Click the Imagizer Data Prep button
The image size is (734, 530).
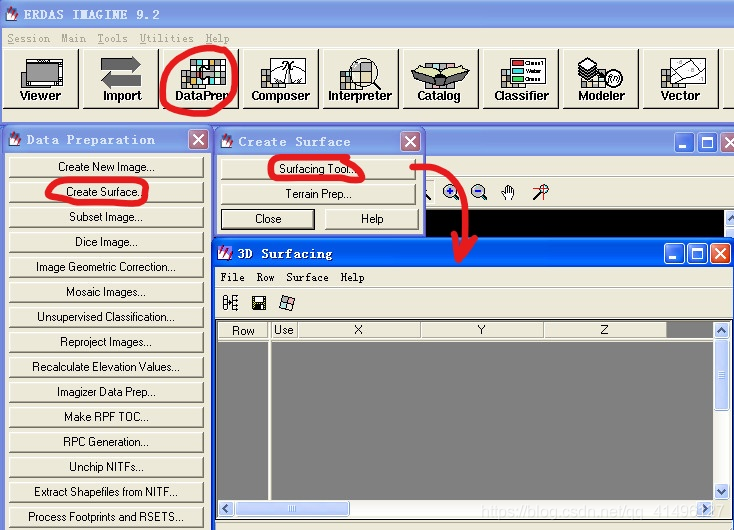pyautogui.click(x=106, y=392)
